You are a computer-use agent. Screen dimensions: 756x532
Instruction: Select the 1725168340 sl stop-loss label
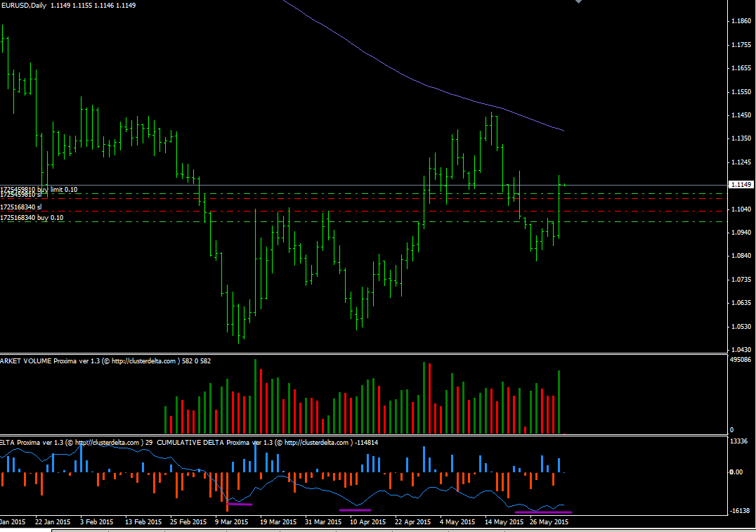coord(21,207)
